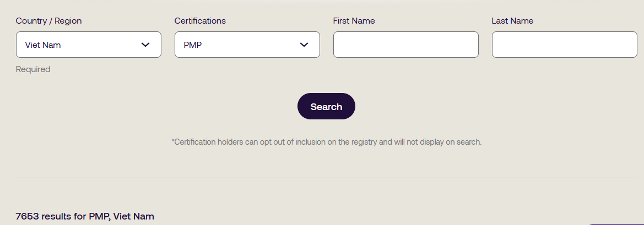Click the 7653 results heading
The image size is (644, 225).
pyautogui.click(x=85, y=216)
